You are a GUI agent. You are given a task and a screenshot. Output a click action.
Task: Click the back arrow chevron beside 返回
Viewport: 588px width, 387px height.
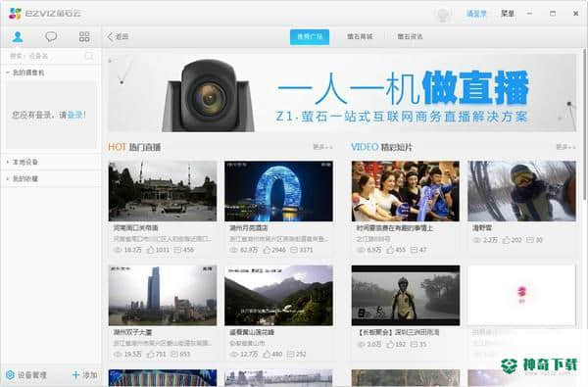coord(110,37)
